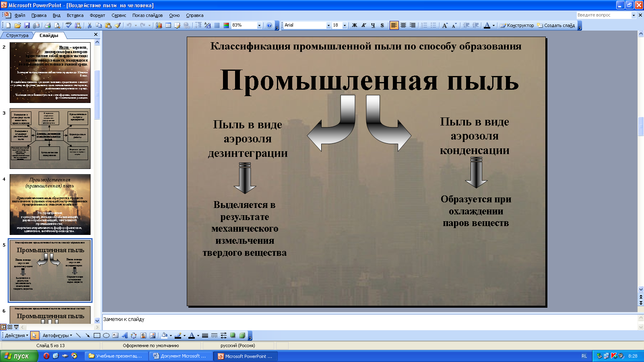644x362 pixels.
Task: Click the Создать слайд button
Action: tap(556, 25)
